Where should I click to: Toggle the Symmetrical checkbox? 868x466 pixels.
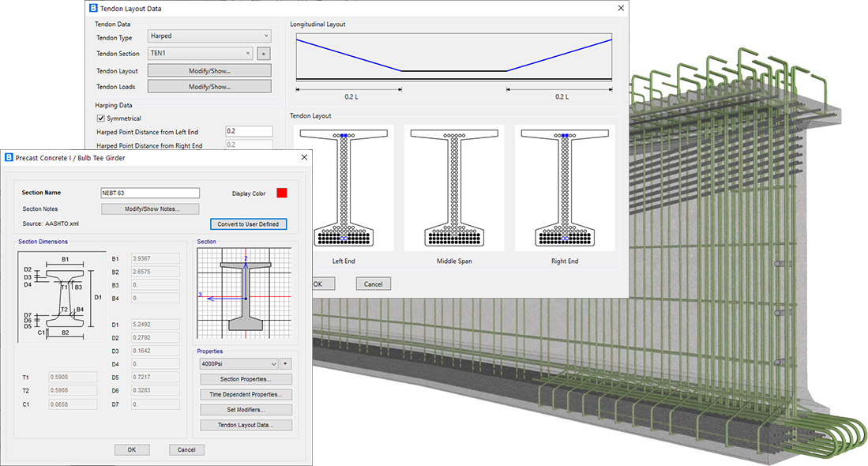[100, 118]
